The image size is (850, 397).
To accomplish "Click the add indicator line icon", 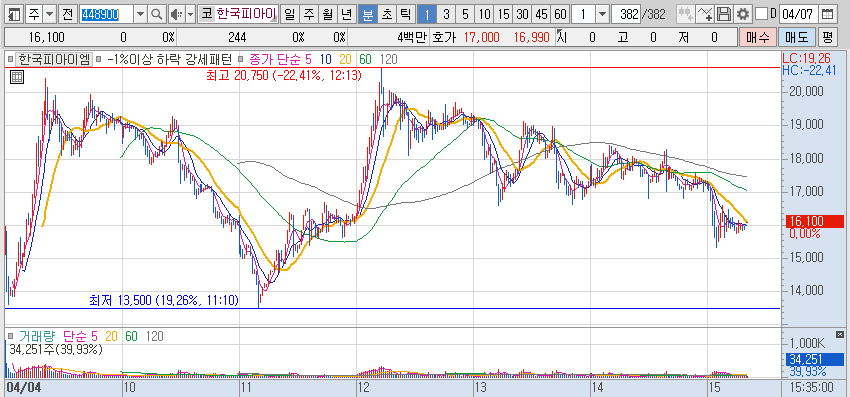I will point(705,14).
